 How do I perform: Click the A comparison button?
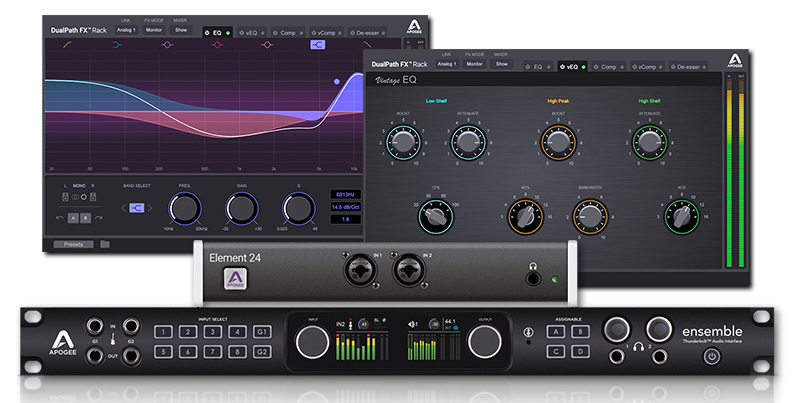coord(73,218)
